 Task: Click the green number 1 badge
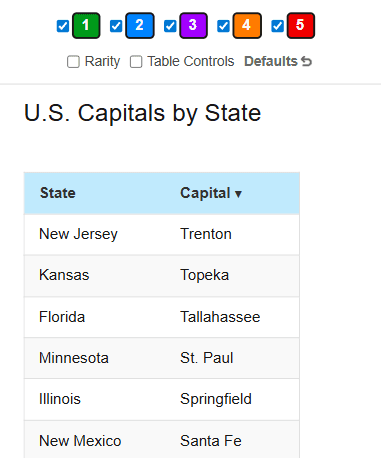(86, 26)
